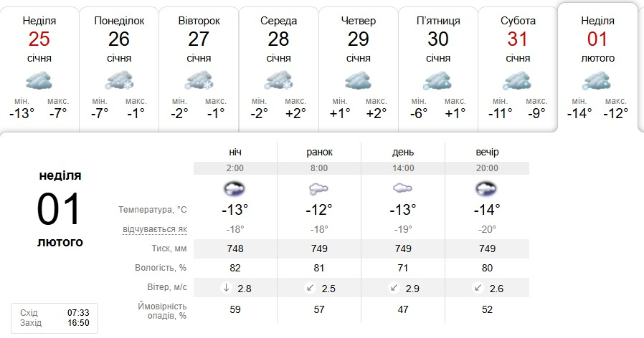Click the 'відчувається як' dotted label
The width and height of the screenshot is (644, 338).
pyautogui.click(x=155, y=229)
